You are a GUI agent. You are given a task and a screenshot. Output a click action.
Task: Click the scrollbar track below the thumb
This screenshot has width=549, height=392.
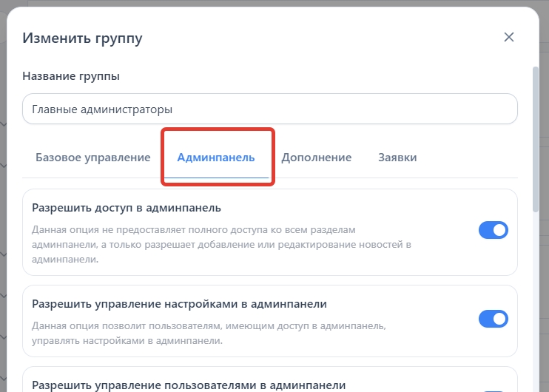coord(535,311)
